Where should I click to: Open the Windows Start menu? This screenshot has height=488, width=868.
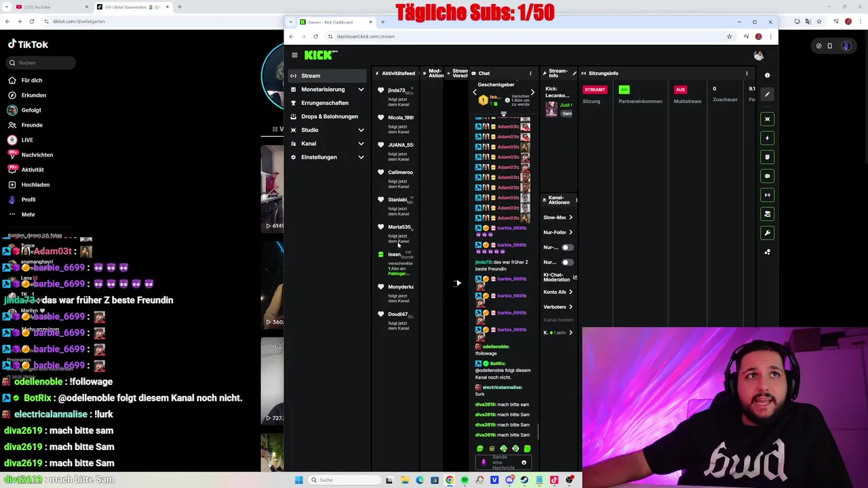coord(298,480)
